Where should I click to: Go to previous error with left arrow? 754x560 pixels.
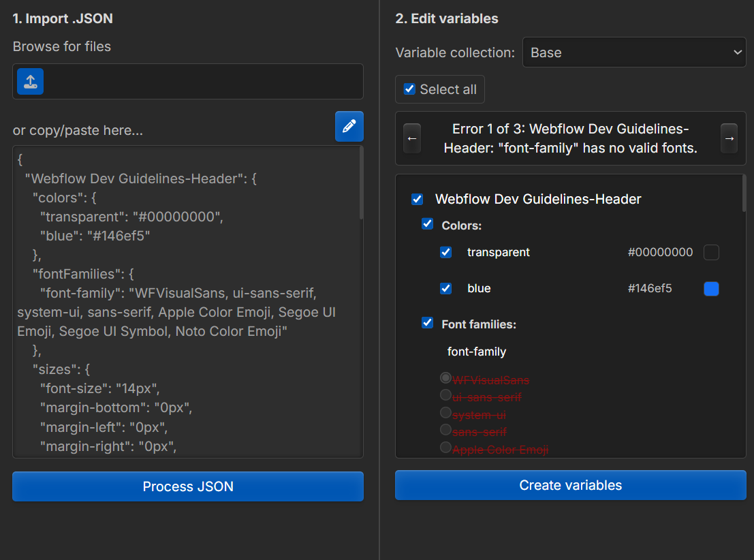tap(412, 138)
